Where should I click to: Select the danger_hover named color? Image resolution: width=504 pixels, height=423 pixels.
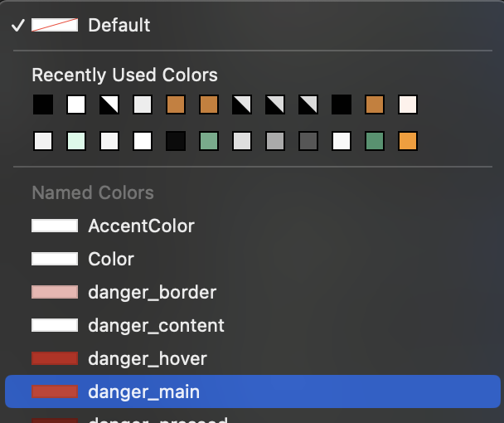147,358
